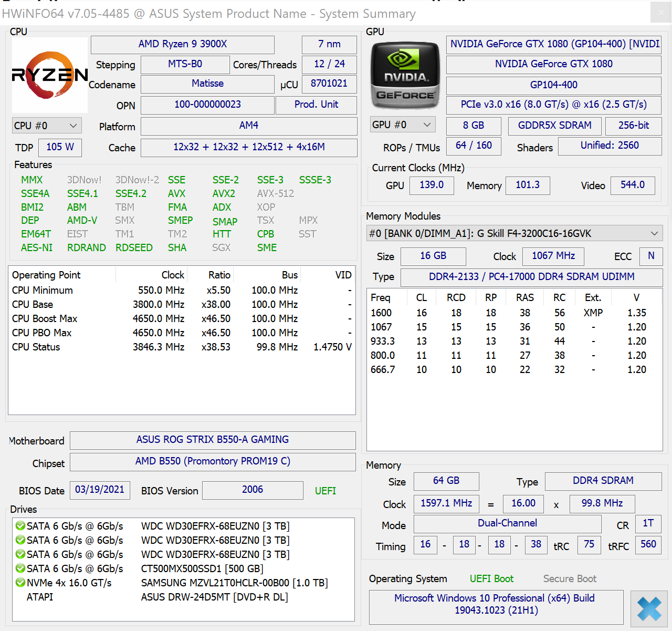The image size is (672, 631).
Task: Select the CPU Status row
Action: click(x=182, y=347)
